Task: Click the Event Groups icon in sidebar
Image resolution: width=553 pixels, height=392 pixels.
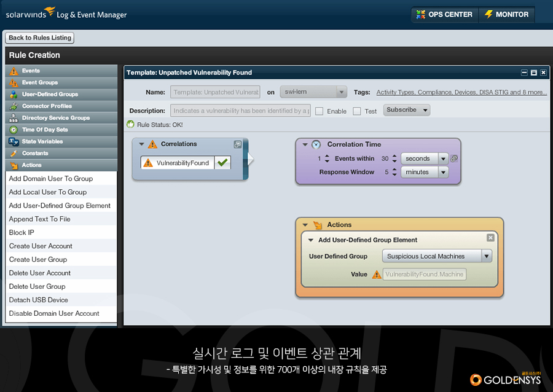Action: tap(14, 83)
